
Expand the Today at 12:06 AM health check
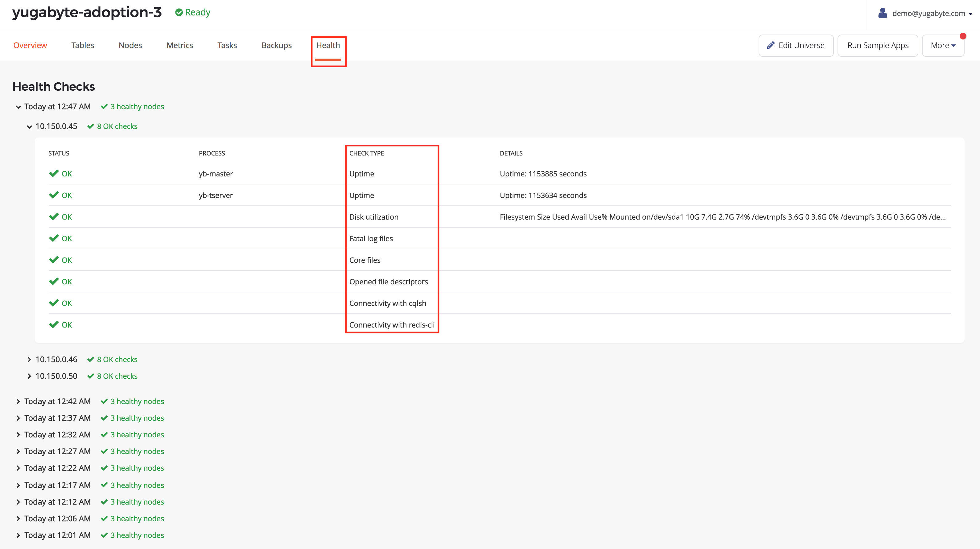tap(18, 519)
